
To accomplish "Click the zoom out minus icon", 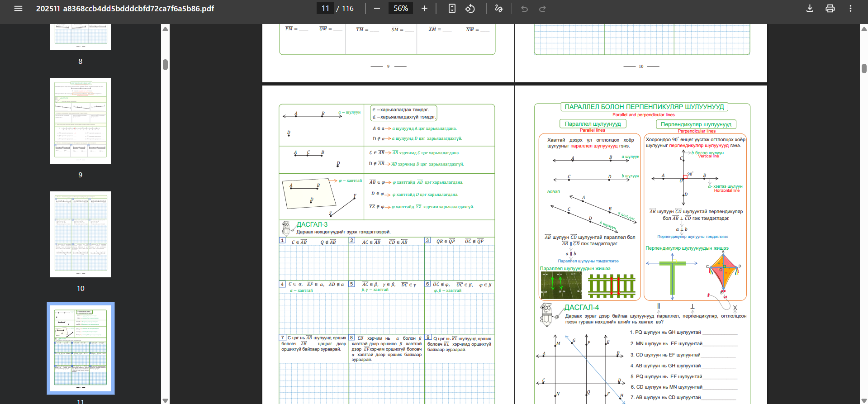I will [x=377, y=9].
